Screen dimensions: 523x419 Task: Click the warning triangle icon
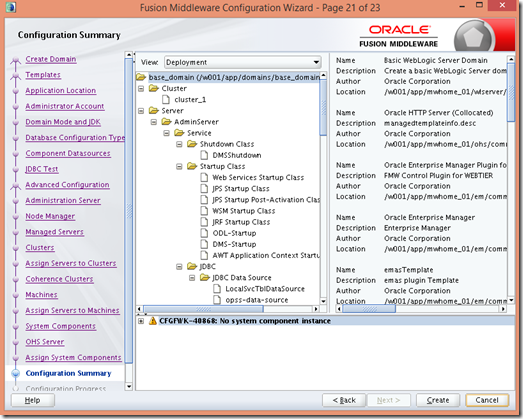click(153, 321)
